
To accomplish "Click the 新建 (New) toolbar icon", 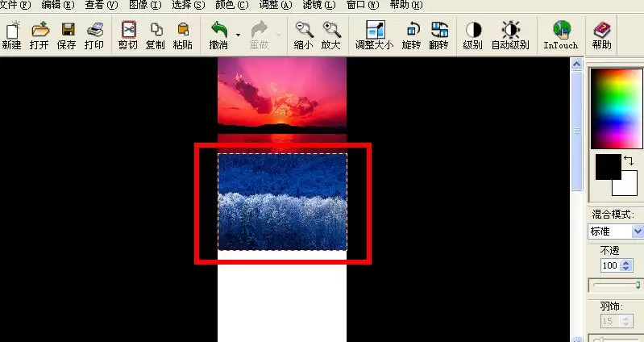I will (12, 31).
